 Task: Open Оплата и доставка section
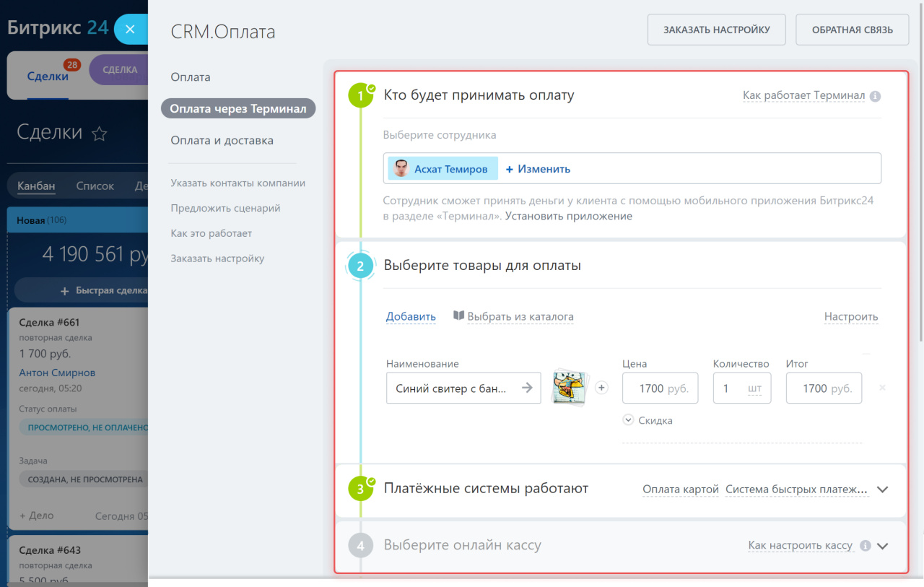(x=222, y=140)
